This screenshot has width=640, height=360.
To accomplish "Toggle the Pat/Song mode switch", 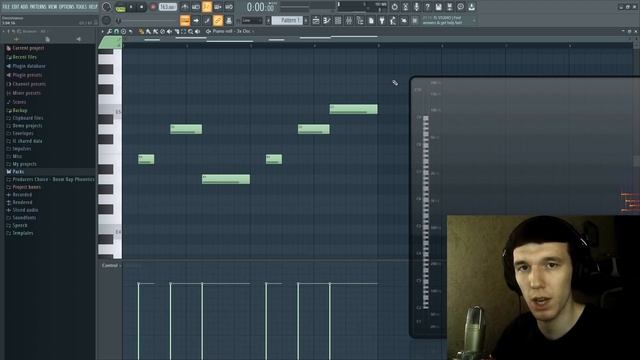I will point(120,7).
